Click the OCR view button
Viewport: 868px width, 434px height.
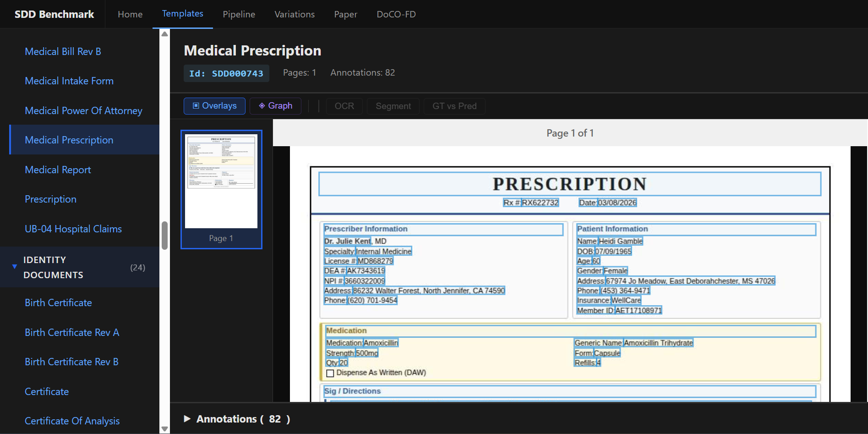pyautogui.click(x=344, y=106)
